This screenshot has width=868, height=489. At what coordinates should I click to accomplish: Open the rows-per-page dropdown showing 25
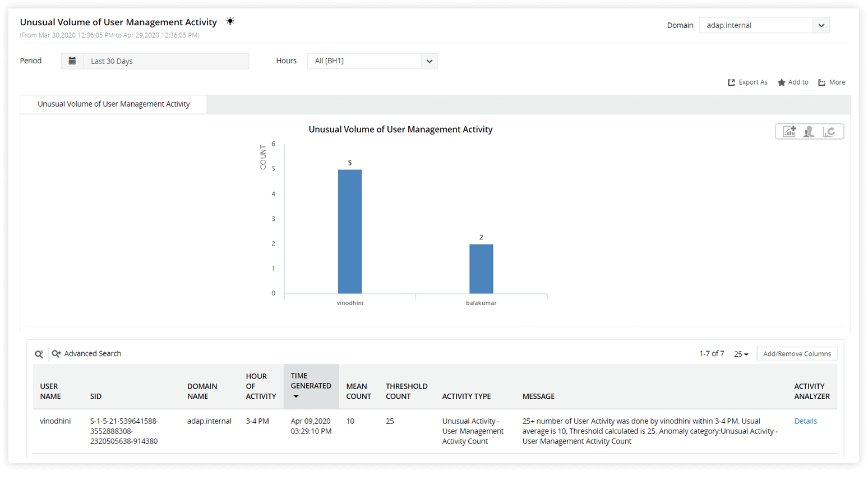(740, 353)
